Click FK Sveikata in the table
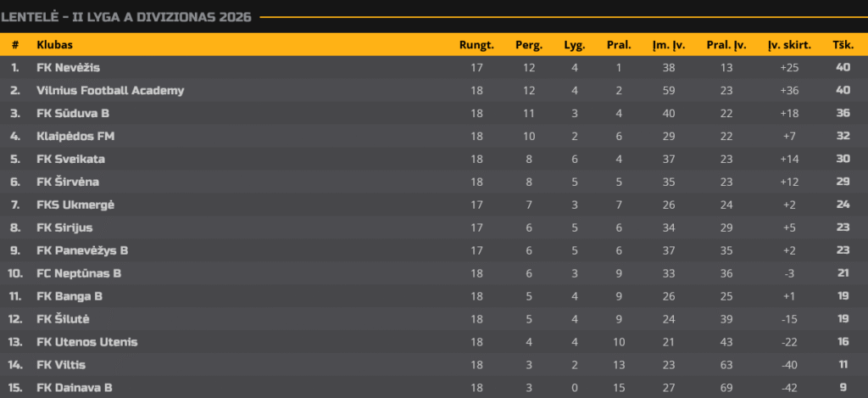This screenshot has height=398, width=868. pos(71,159)
